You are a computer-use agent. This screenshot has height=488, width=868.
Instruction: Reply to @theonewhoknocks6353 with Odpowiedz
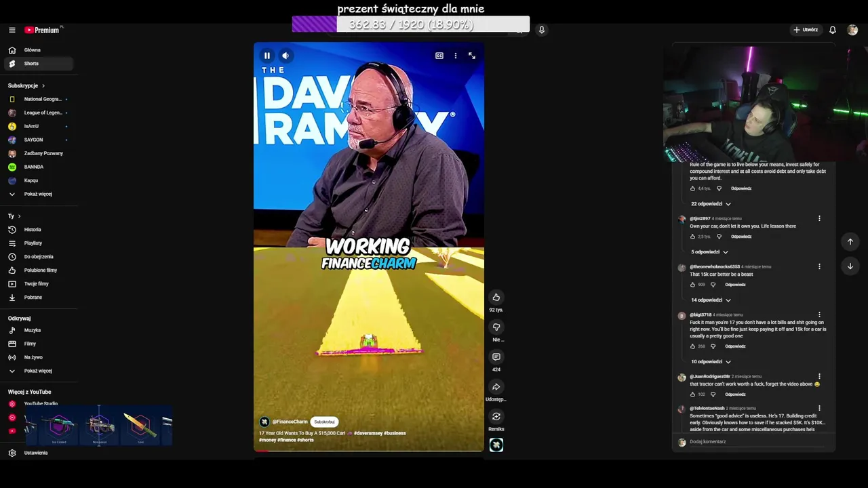(735, 285)
